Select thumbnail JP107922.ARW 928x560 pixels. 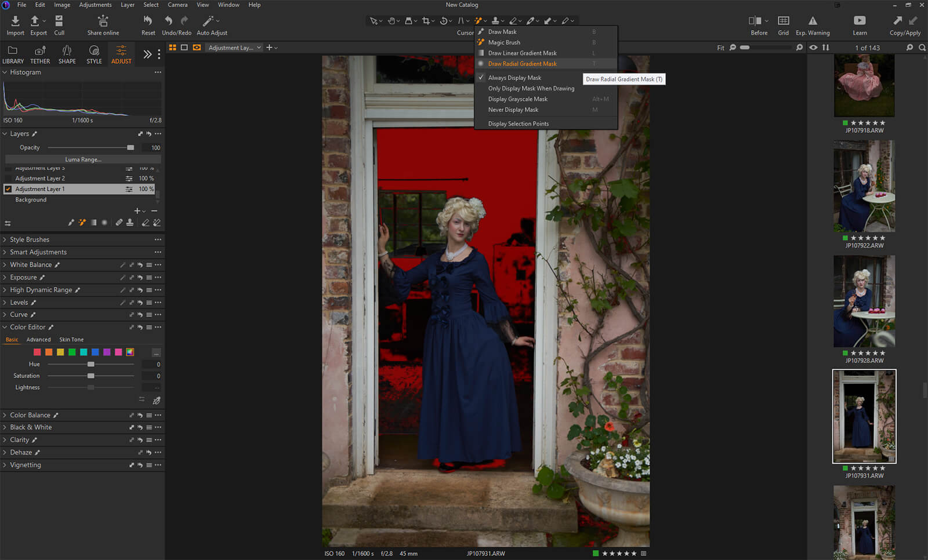tap(864, 186)
